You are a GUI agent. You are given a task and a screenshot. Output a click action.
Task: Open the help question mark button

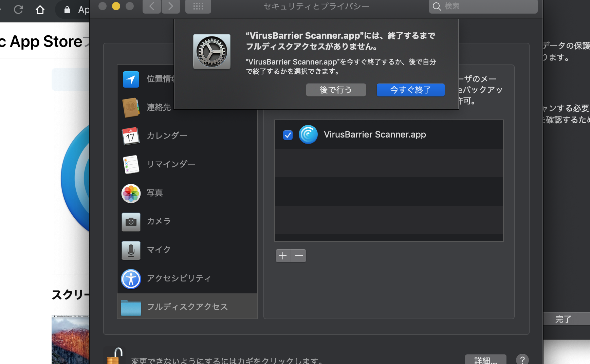522,359
